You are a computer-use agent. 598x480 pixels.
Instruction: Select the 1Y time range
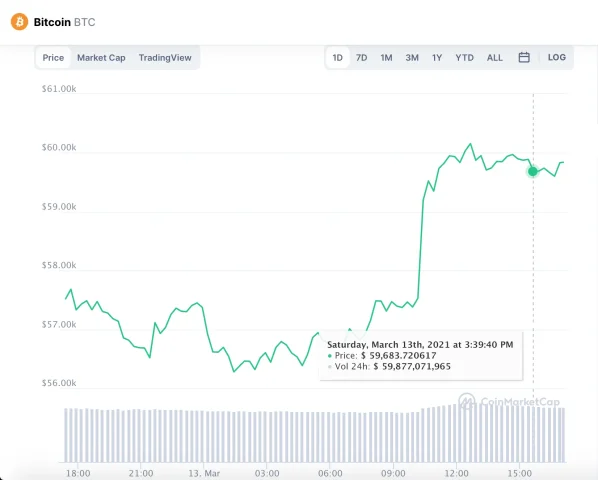(x=437, y=58)
